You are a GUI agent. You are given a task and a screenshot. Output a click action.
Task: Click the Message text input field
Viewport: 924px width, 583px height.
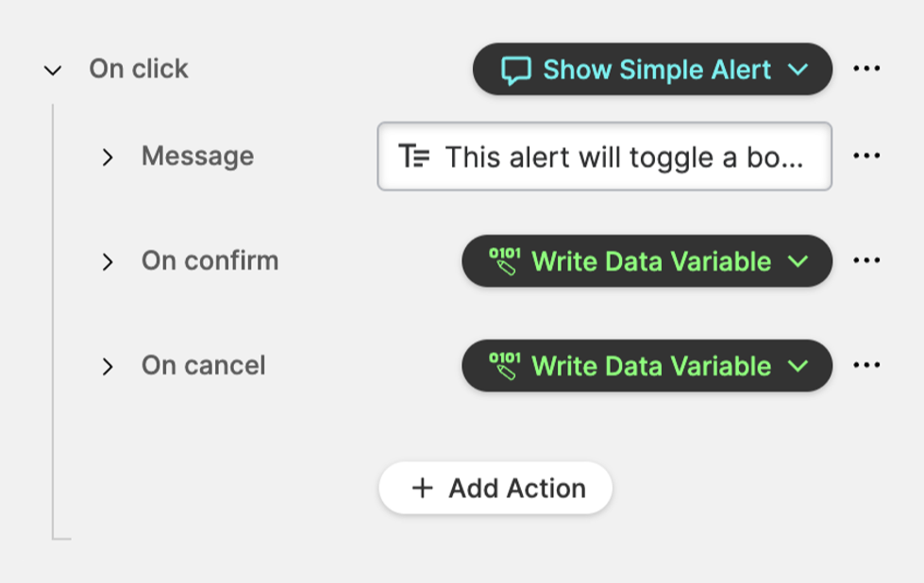(623, 157)
